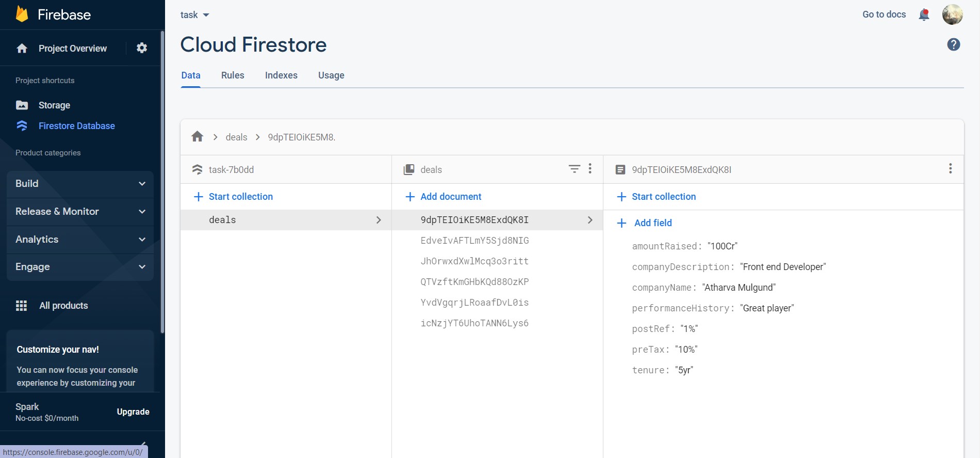Screen dimensions: 980x458
Task: Click the Firestore Database icon in sidebar
Action: click(22, 126)
